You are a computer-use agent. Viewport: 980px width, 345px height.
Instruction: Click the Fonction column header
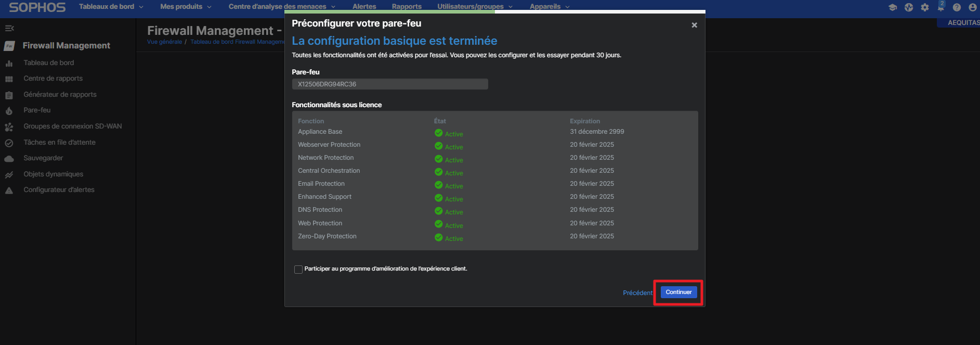[311, 121]
